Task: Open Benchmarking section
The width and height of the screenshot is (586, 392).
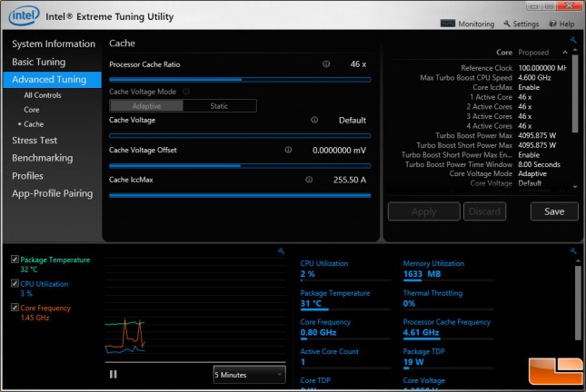Action: pyautogui.click(x=42, y=158)
